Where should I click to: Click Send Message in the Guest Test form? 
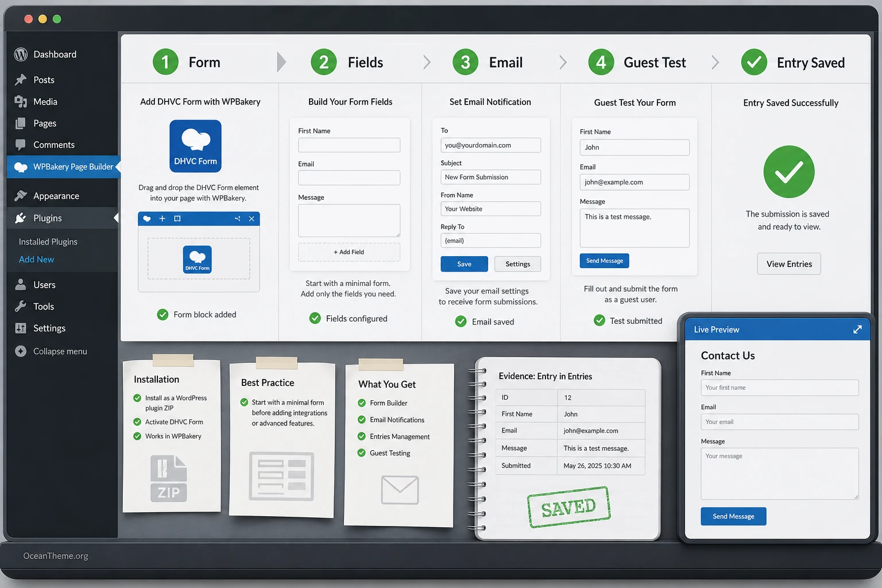605,261
